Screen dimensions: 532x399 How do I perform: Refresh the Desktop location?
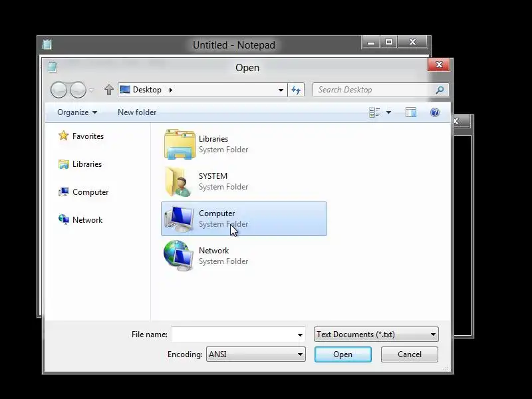296,90
